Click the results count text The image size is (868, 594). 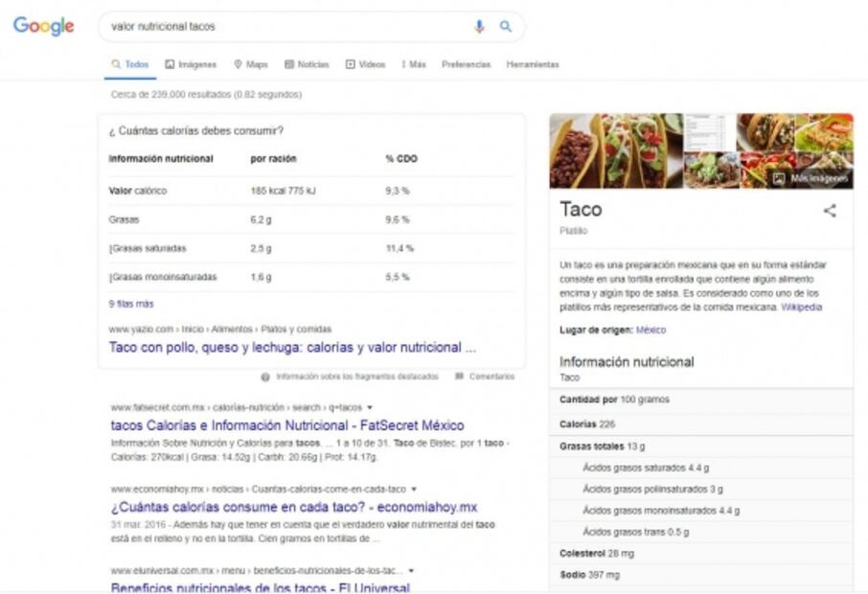[x=206, y=95]
